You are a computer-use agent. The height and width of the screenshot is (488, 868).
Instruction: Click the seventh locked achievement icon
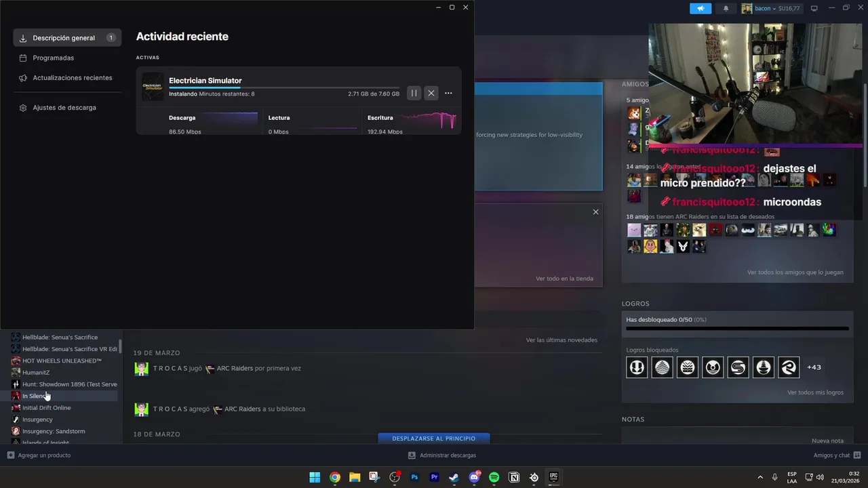point(789,367)
